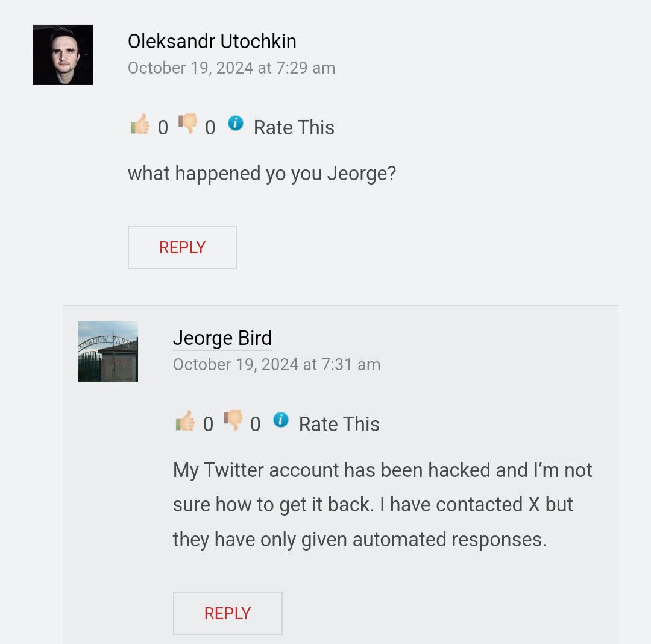Image resolution: width=651 pixels, height=644 pixels.
Task: Open Oleksandr Utochkin's profile avatar
Action: coord(63,55)
